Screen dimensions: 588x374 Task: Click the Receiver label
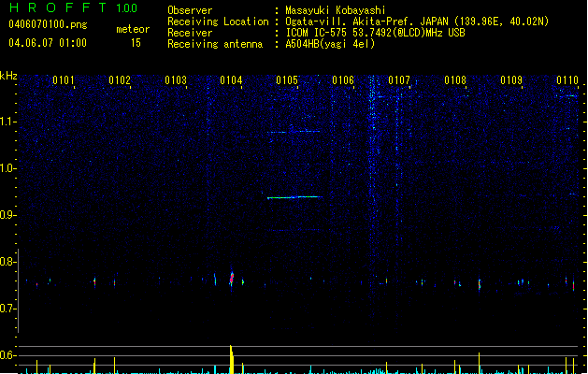(190, 33)
